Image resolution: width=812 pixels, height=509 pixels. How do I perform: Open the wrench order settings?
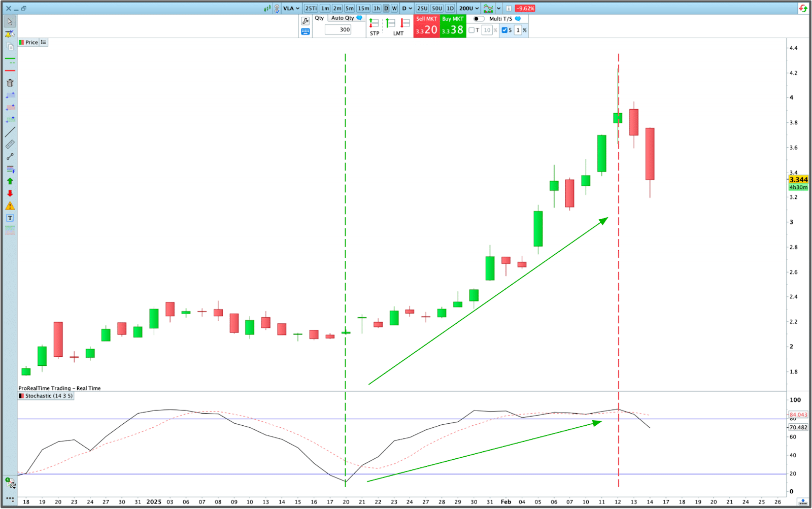[305, 21]
